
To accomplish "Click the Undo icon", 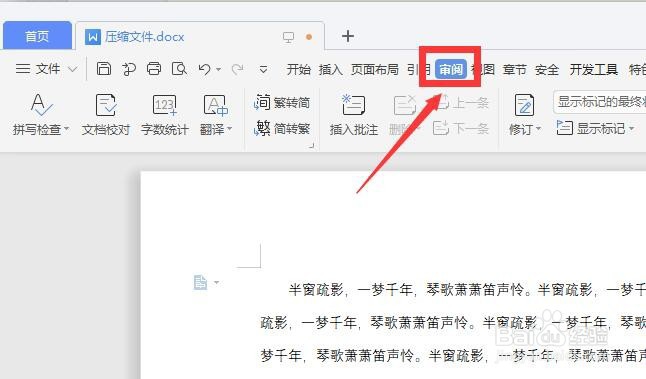I will tap(204, 69).
